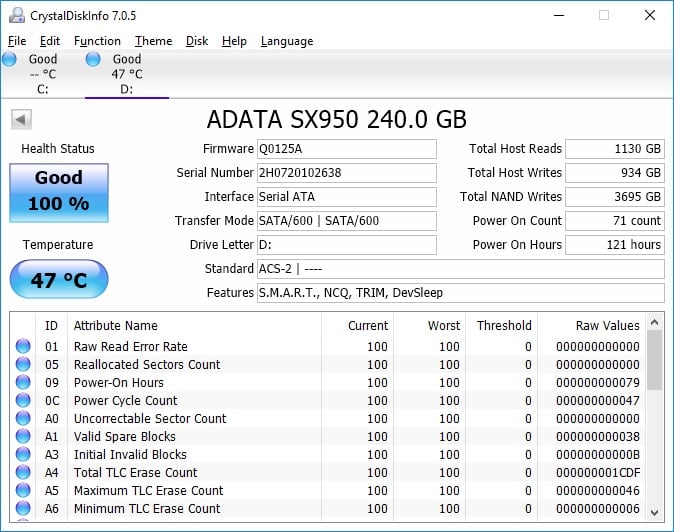Click the Attribute Name column header
This screenshot has width=674, height=532.
tap(194, 326)
